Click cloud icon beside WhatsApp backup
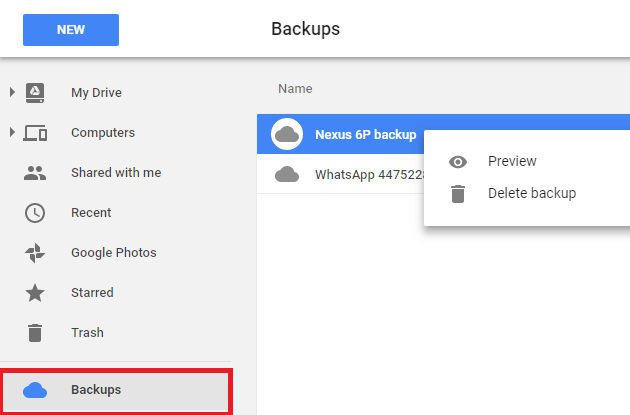 tap(288, 174)
